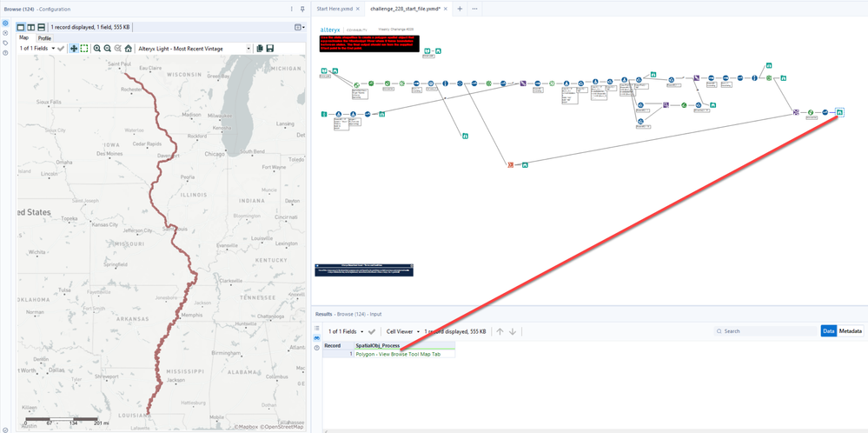Image resolution: width=868 pixels, height=433 pixels.
Task: Zoom out on the map
Action: (108, 49)
